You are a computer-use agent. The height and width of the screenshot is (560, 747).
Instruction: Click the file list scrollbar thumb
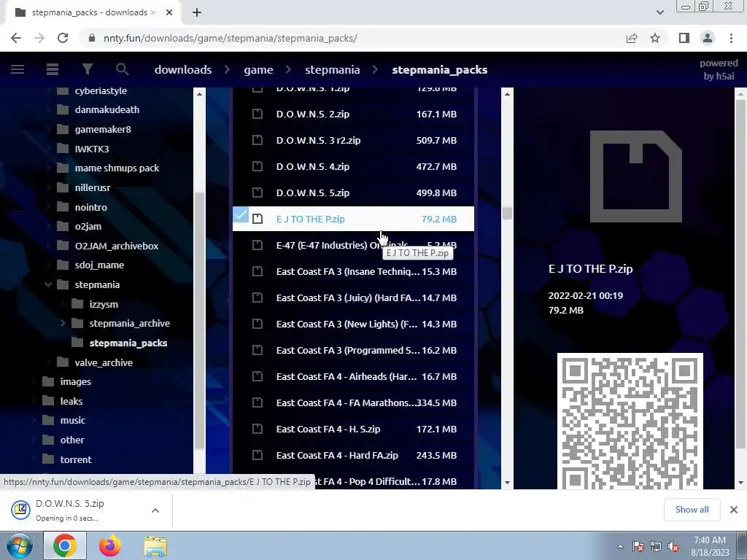[x=507, y=213]
